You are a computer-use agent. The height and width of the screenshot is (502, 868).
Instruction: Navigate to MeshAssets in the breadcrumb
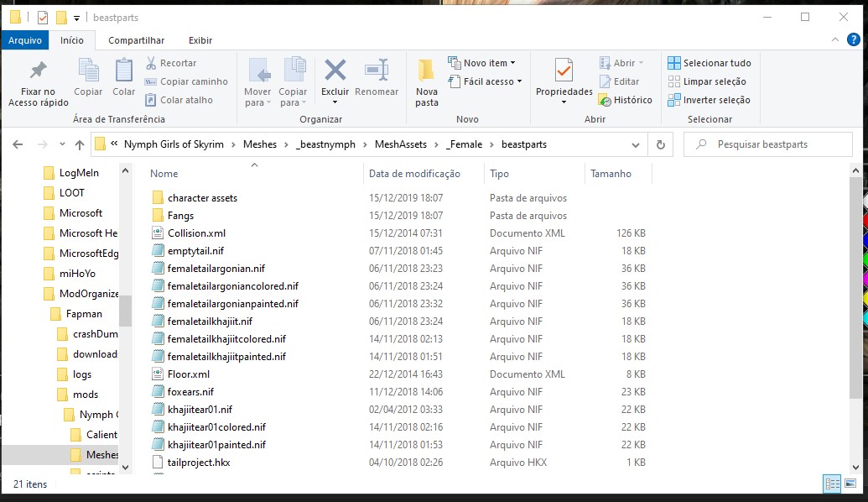(401, 144)
